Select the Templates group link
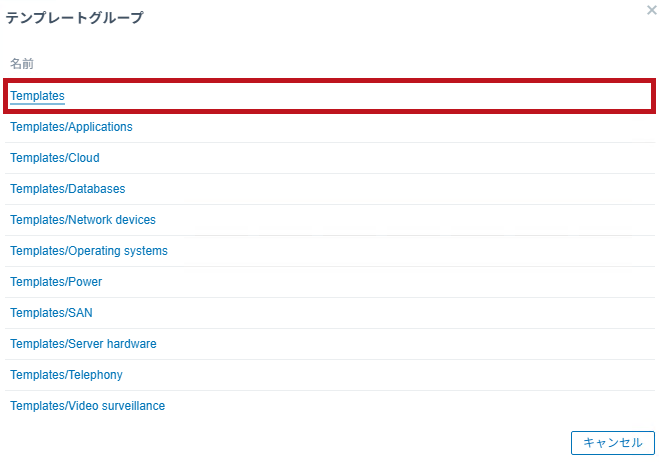The width and height of the screenshot is (659, 462). (37, 96)
